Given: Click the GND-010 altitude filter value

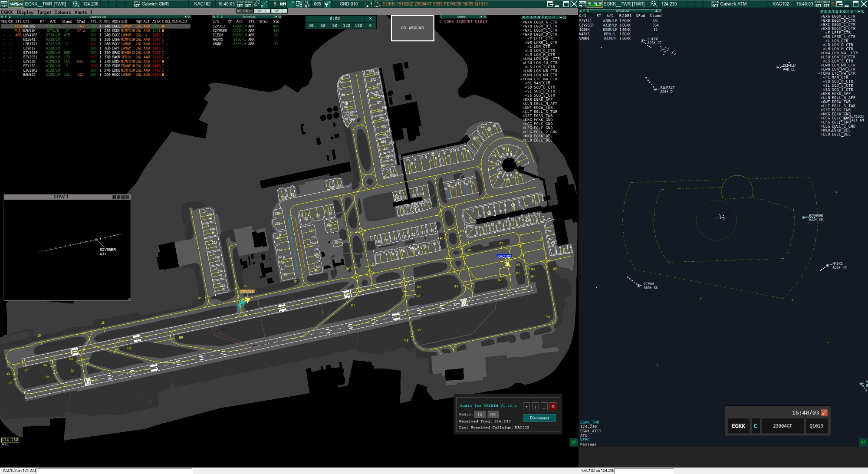Looking at the screenshot, I should (349, 3).
